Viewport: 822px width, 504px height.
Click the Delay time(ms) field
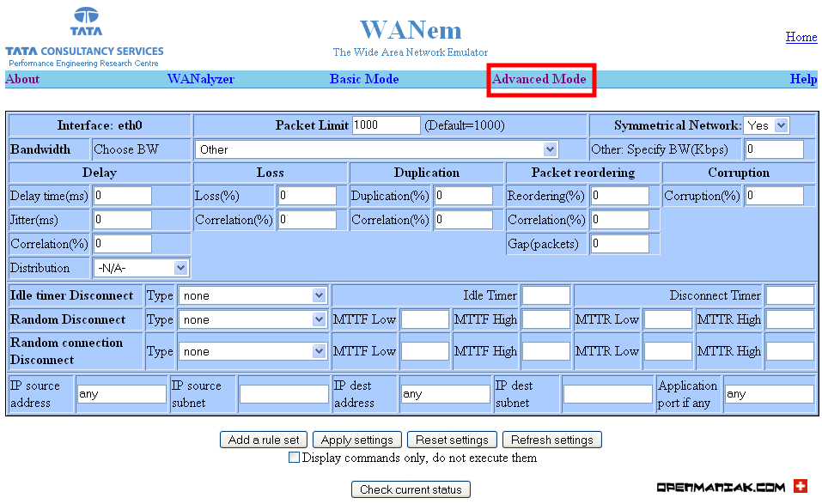click(x=123, y=196)
